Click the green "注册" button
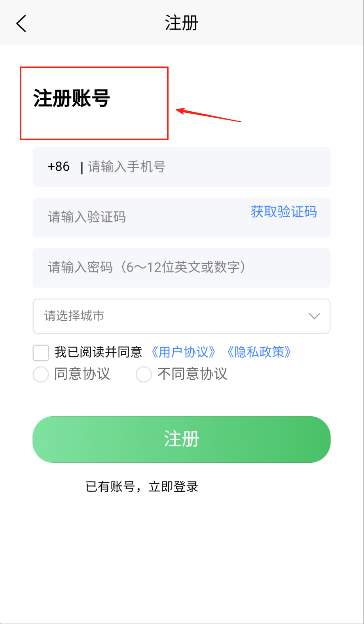This screenshot has width=364, height=624. pos(182,439)
